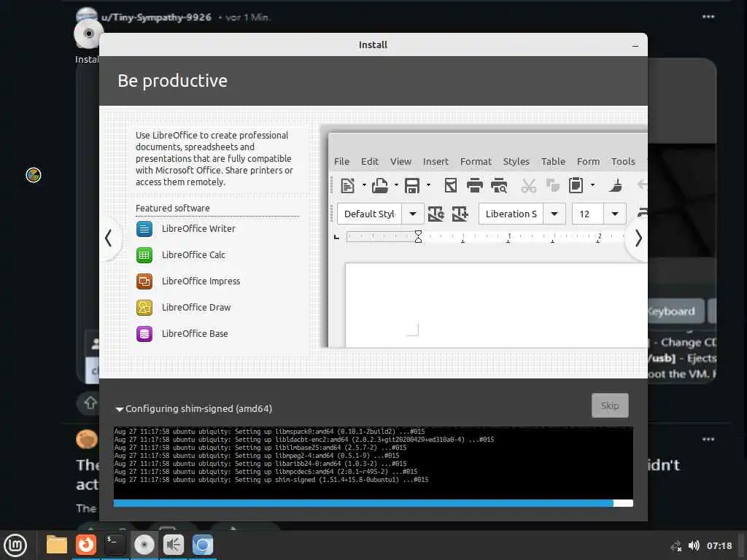Open the View menu in Writer preview
The image size is (747, 560).
(400, 162)
